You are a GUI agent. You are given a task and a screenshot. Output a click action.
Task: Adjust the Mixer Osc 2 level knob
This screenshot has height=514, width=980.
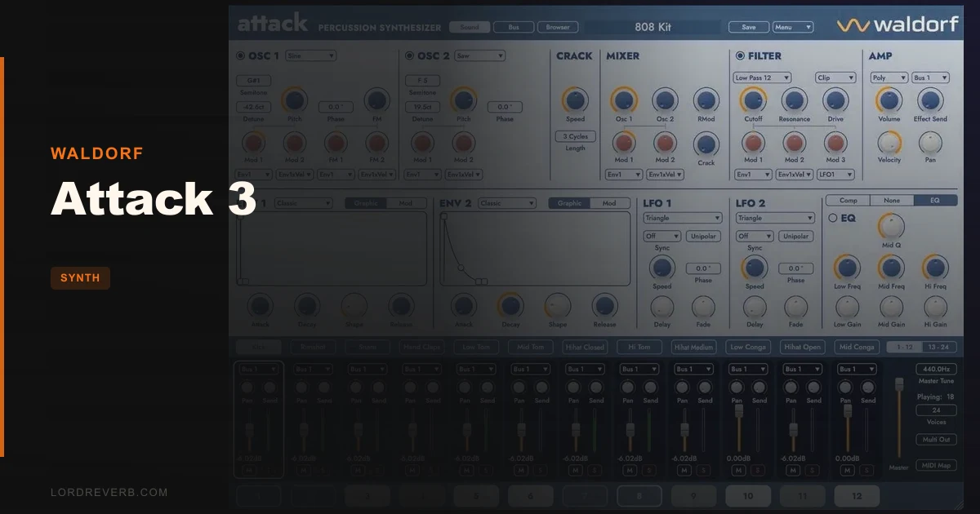click(x=665, y=100)
